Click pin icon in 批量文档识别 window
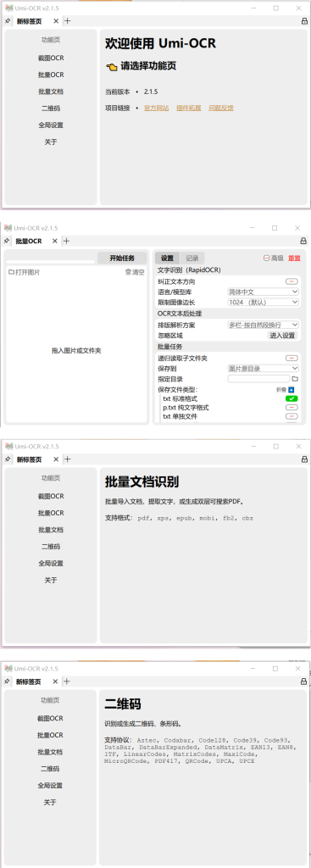This screenshot has height=868, width=311. pos(7,459)
